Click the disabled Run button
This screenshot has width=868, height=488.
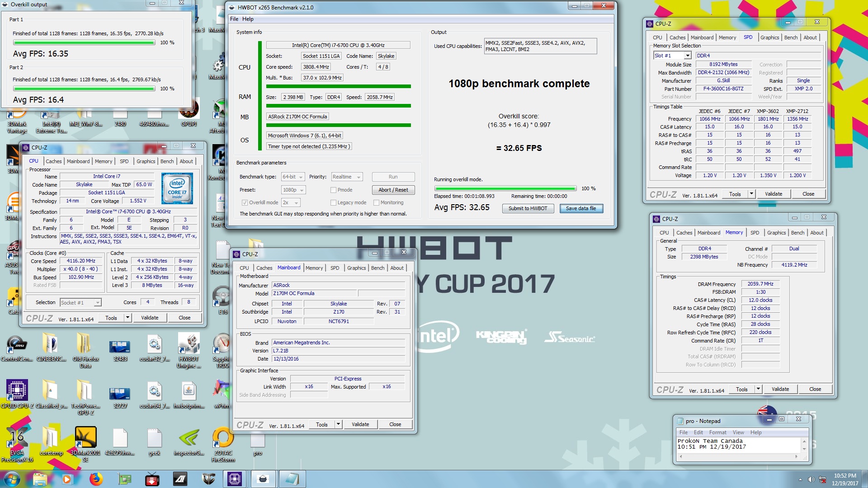pyautogui.click(x=393, y=177)
